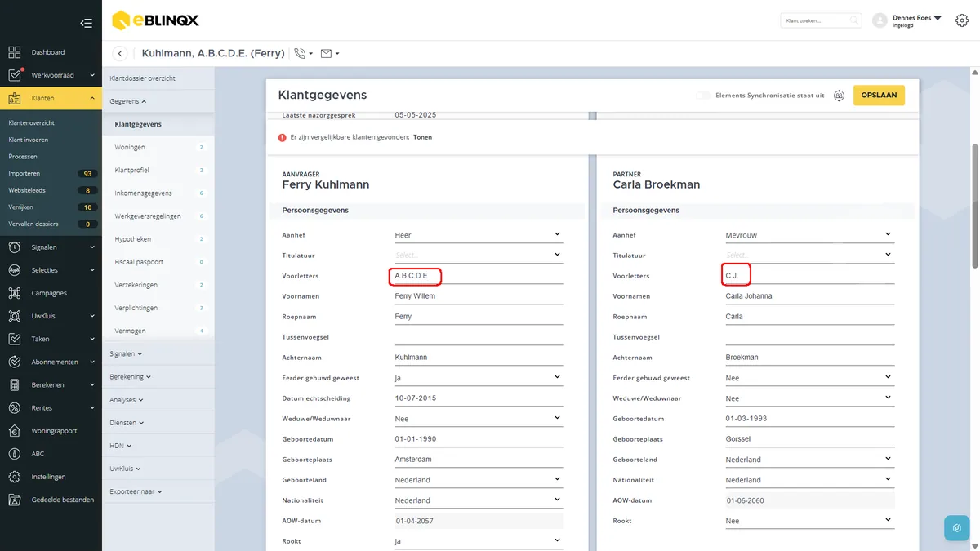Click the Signalen alarm clock icon

(15, 247)
